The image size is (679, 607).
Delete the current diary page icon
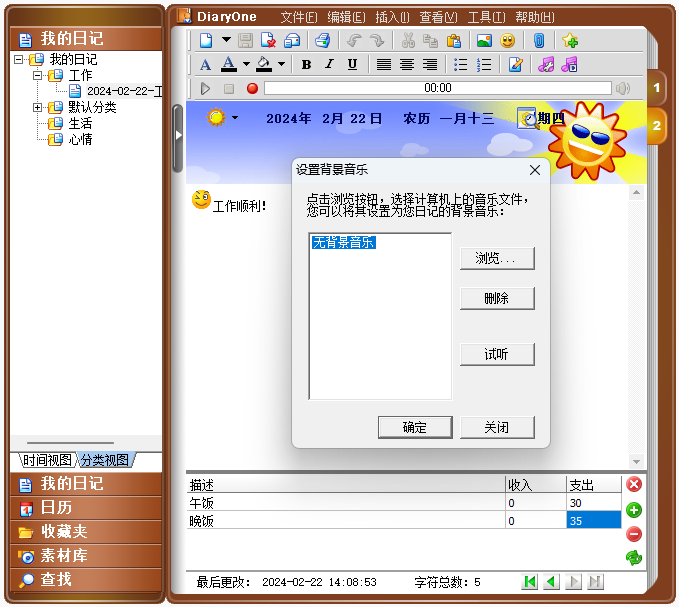pyautogui.click(x=268, y=40)
